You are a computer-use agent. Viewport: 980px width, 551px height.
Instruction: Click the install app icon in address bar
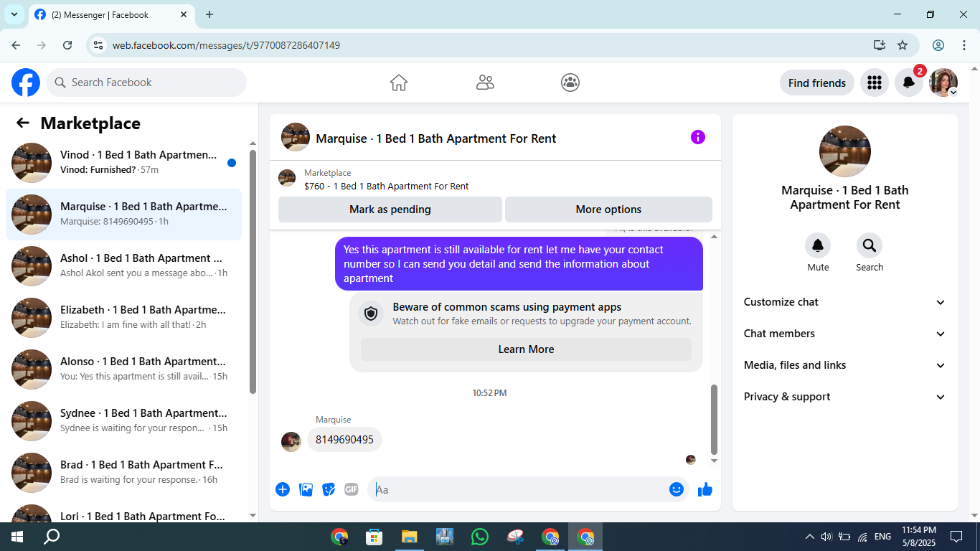pyautogui.click(x=880, y=45)
